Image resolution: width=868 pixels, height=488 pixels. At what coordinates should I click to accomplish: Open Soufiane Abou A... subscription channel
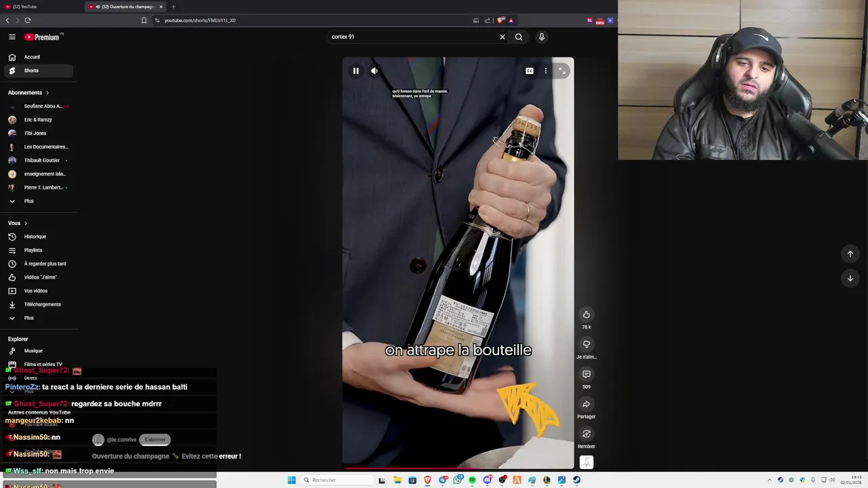point(39,106)
